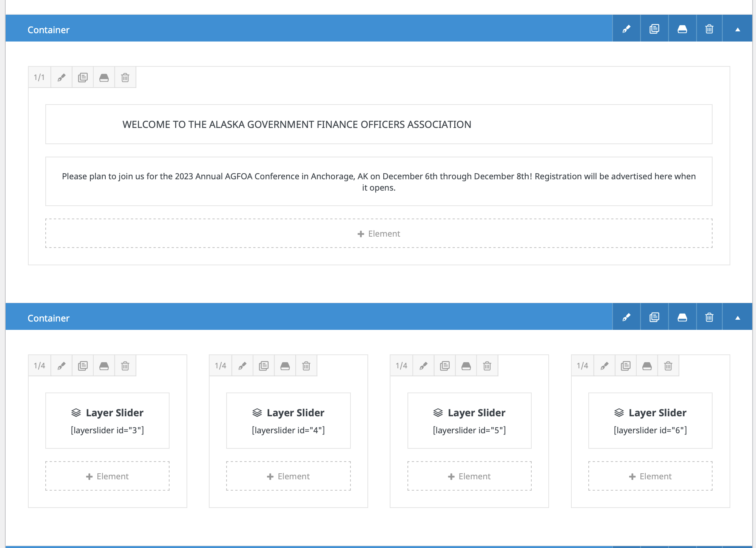Clone the first Container
The width and height of the screenshot is (756, 548).
pos(654,29)
